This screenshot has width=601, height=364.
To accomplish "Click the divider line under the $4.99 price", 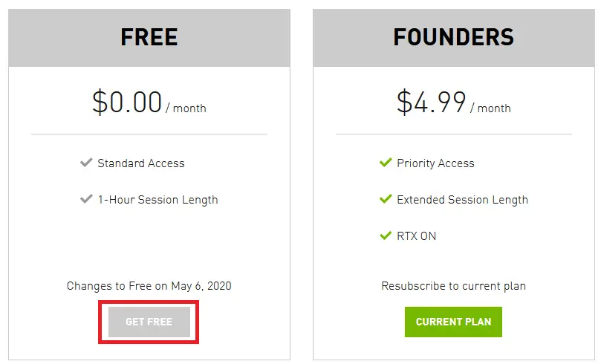I will coord(454,134).
